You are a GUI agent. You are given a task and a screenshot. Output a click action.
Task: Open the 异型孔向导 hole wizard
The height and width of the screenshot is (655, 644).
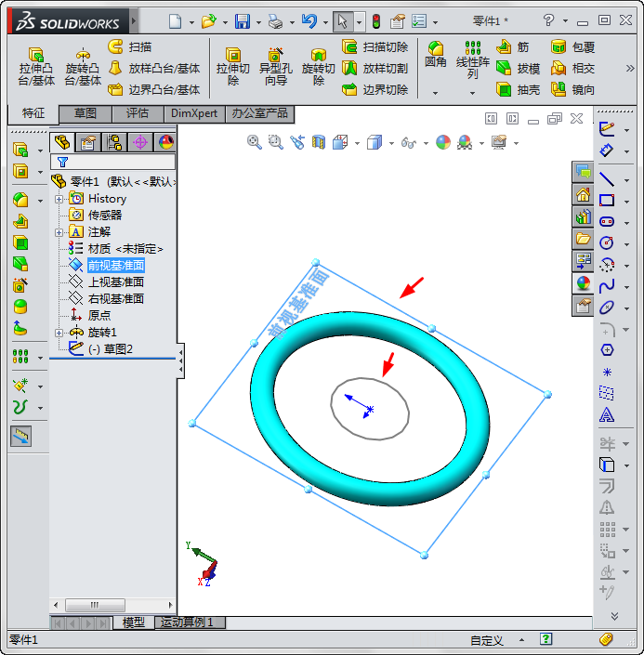point(275,66)
